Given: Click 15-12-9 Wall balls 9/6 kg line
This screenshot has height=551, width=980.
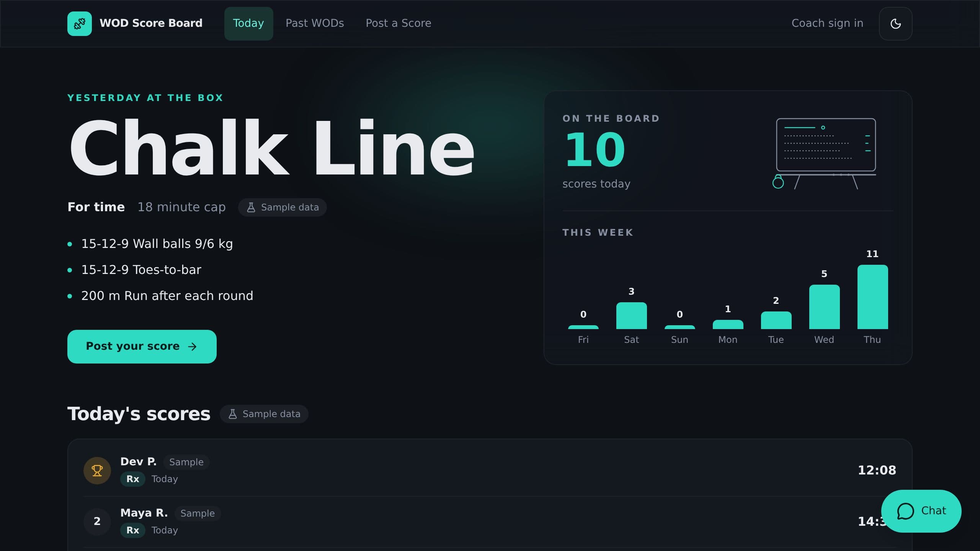Looking at the screenshot, I should click(157, 244).
